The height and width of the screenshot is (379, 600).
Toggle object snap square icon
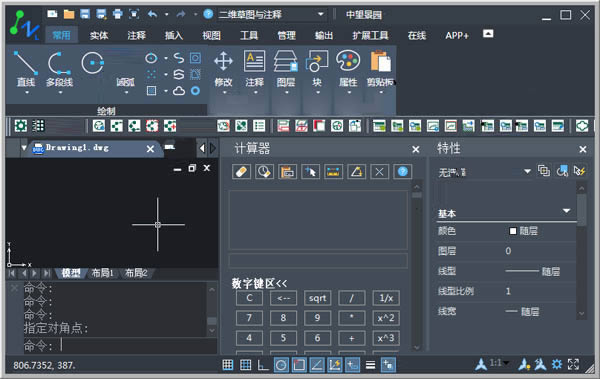pyautogui.click(x=299, y=365)
